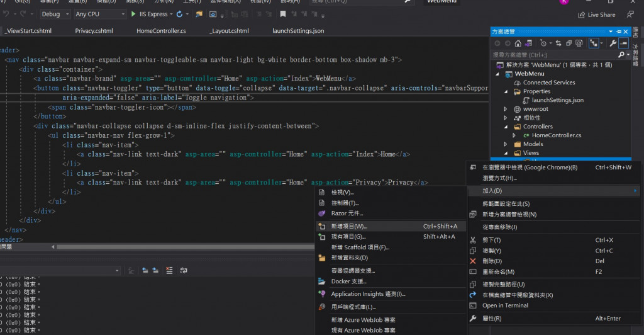The image size is (644, 335).
Task: Collapse all items in Solution Explorer
Action: 569,43
